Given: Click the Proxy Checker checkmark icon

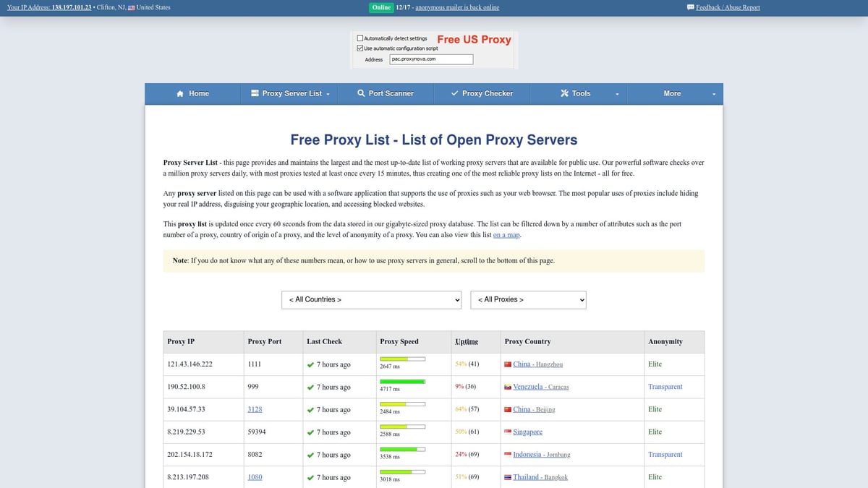Looking at the screenshot, I should tap(454, 93).
